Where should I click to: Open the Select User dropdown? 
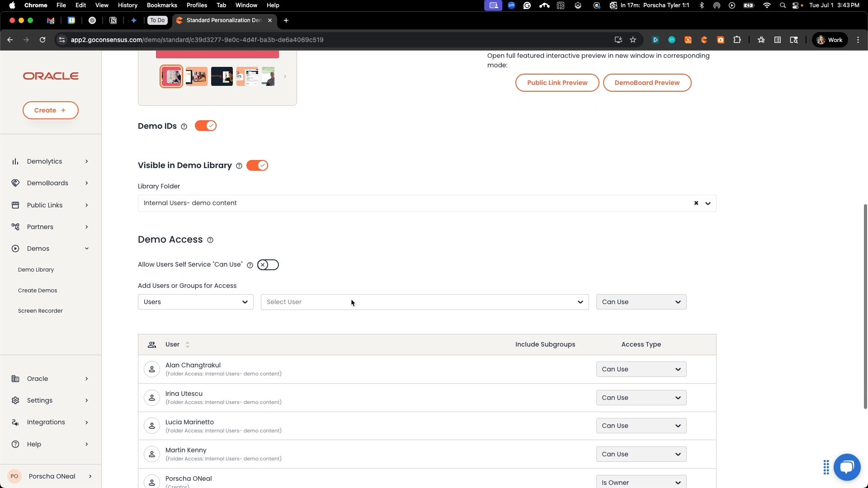pos(425,302)
